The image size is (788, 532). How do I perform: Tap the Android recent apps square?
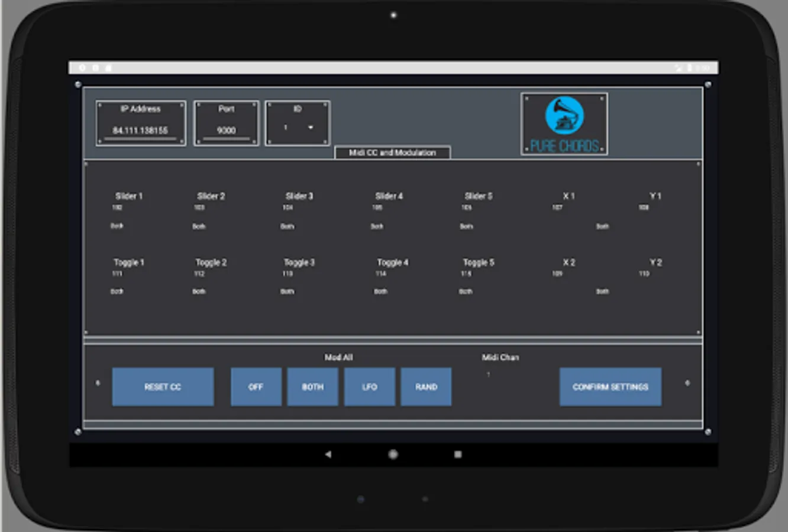pos(457,455)
